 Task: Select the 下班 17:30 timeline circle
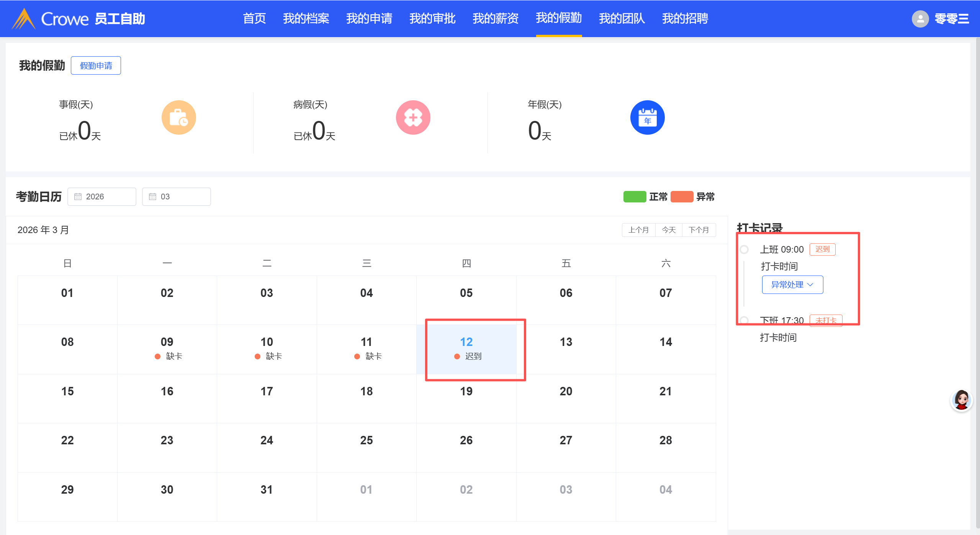click(744, 320)
